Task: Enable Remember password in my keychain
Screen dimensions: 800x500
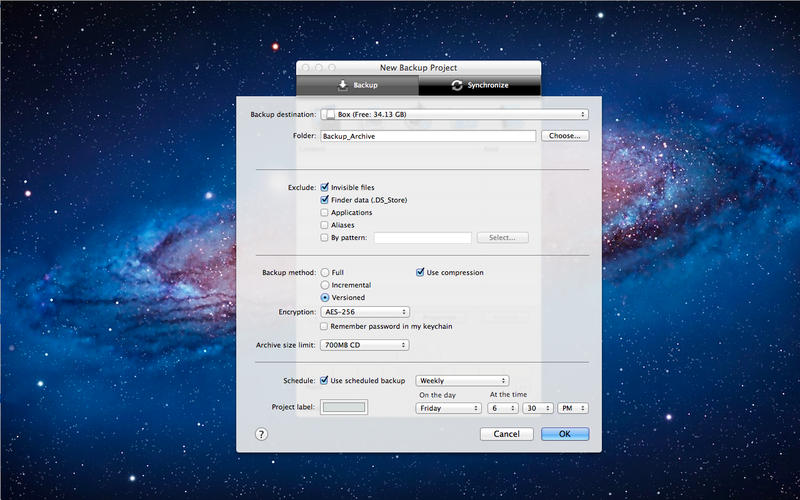Action: [x=324, y=326]
